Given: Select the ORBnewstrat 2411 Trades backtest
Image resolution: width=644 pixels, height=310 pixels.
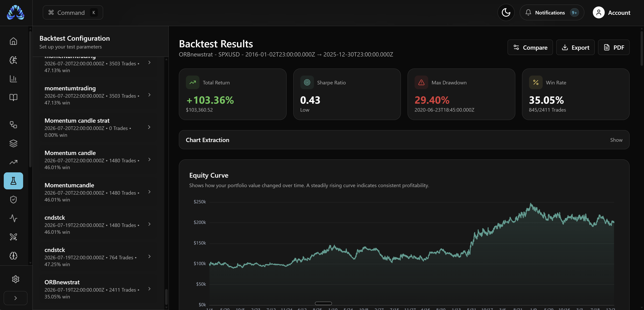Looking at the screenshot, I should (x=98, y=289).
